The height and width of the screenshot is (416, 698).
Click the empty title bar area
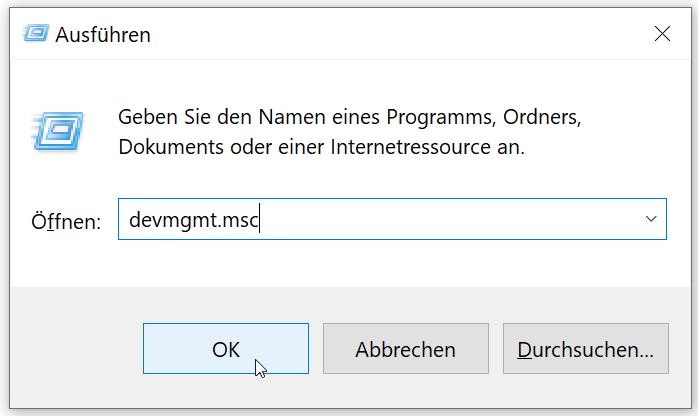pos(400,34)
